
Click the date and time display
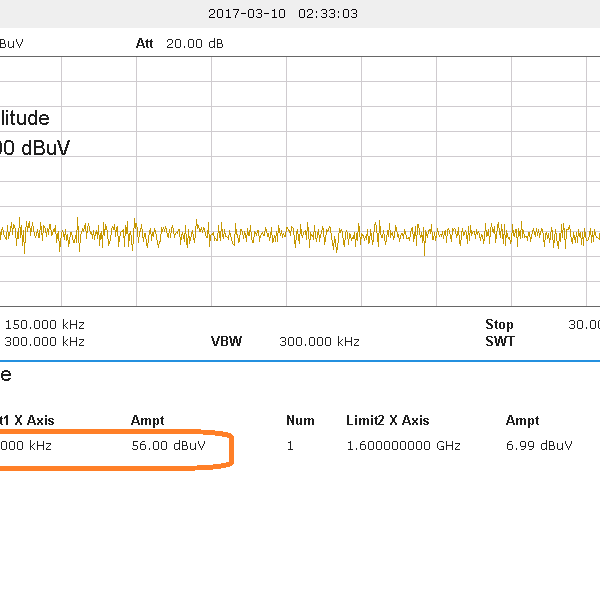pos(282,14)
